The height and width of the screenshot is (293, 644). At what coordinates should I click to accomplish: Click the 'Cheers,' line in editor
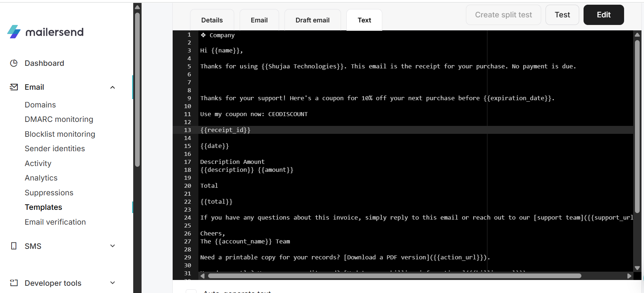tap(212, 233)
